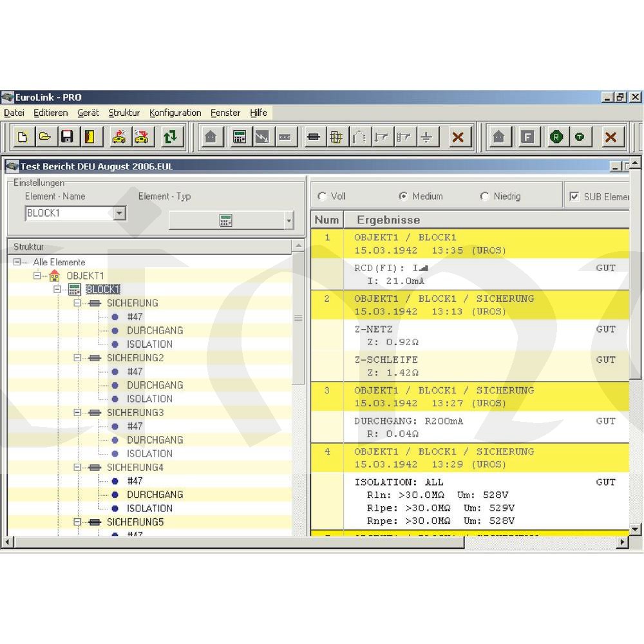
Task: Click the Ergebnisse column header
Action: [388, 220]
